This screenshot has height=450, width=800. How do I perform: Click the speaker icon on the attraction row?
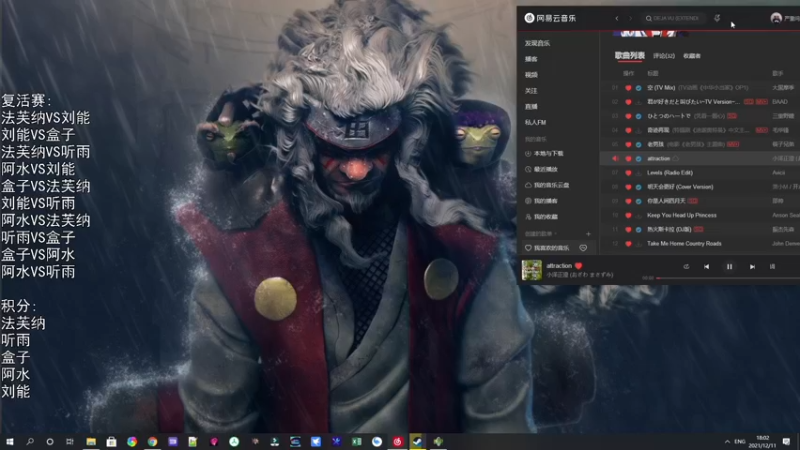[x=615, y=159]
